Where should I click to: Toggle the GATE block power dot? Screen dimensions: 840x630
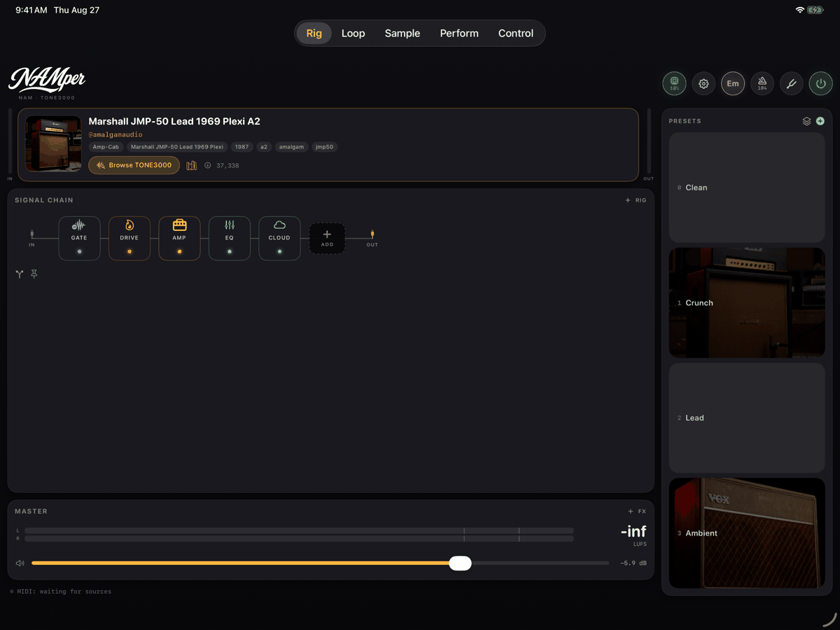[79, 251]
